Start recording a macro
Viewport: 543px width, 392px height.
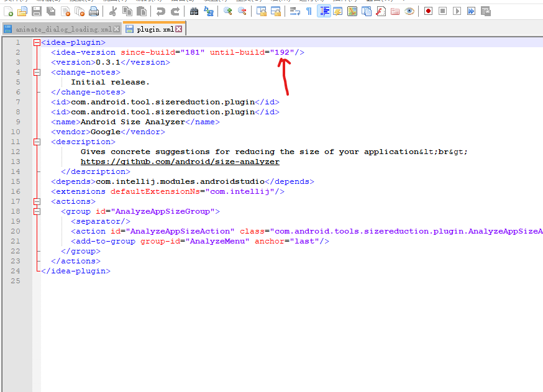[429, 11]
